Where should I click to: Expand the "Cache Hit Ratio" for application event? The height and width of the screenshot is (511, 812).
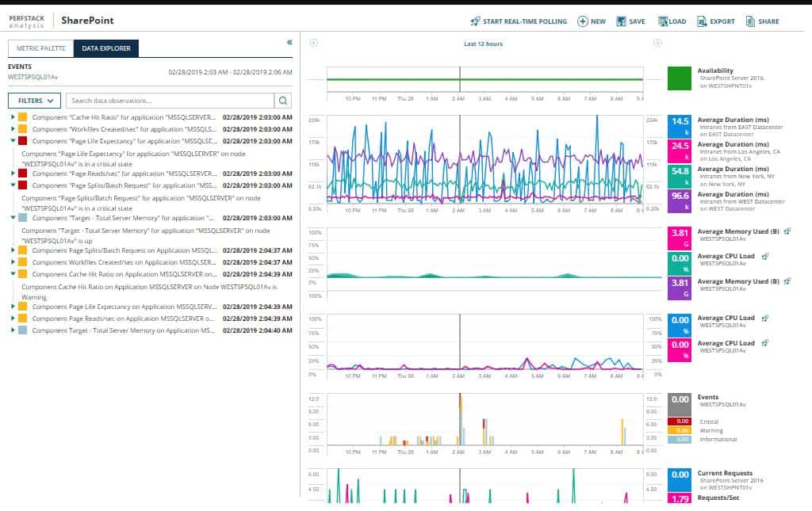pos(13,117)
